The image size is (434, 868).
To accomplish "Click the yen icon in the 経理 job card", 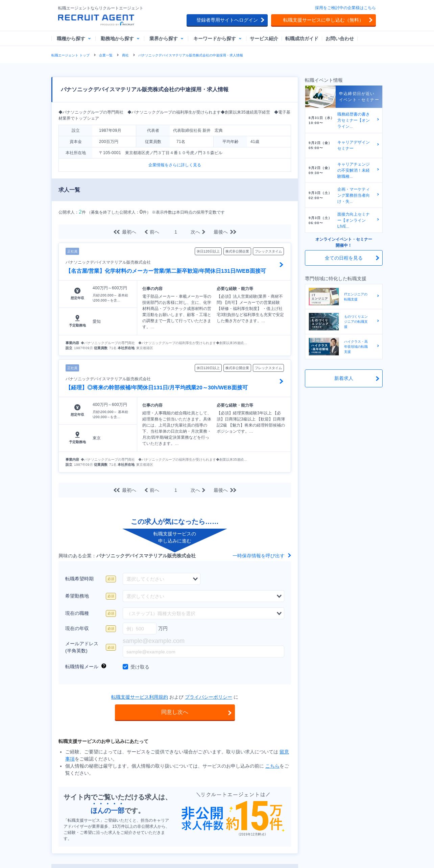I will [77, 407].
